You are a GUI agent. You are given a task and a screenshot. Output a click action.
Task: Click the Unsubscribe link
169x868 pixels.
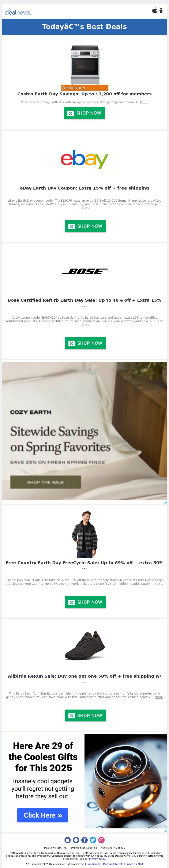tap(94, 864)
